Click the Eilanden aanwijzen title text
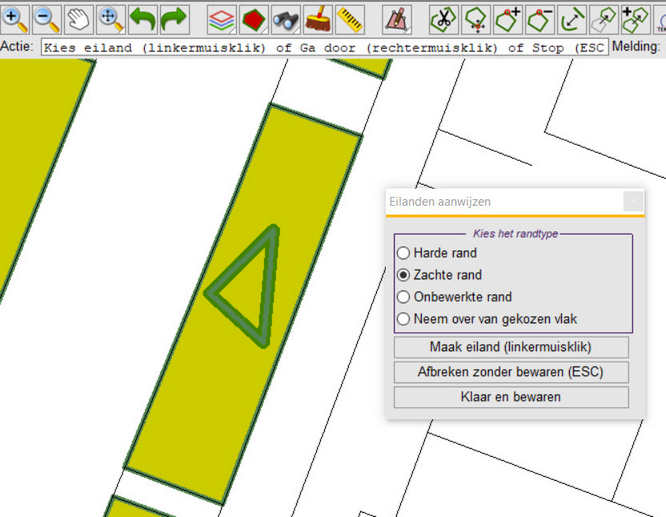Viewport: 666px width, 517px height. tap(440, 201)
